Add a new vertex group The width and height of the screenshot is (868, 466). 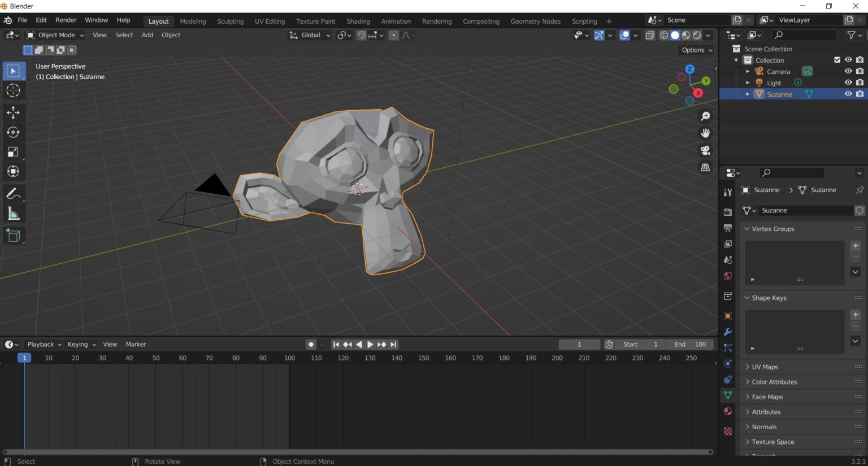[856, 246]
